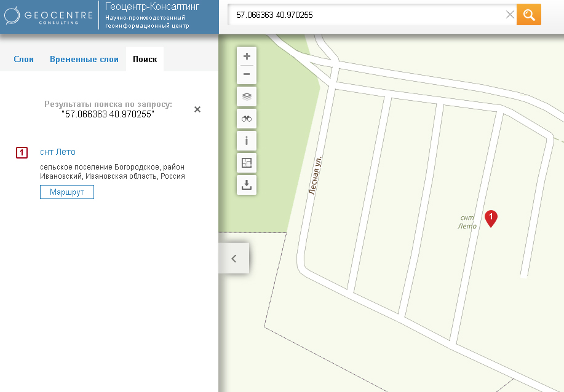Click Научно-производственный геоинформационный центр subtitle
The height and width of the screenshot is (392, 564).
pyautogui.click(x=147, y=22)
